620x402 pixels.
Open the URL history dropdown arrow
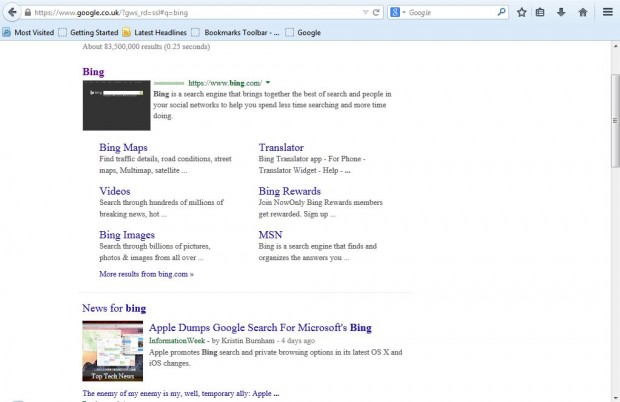365,13
